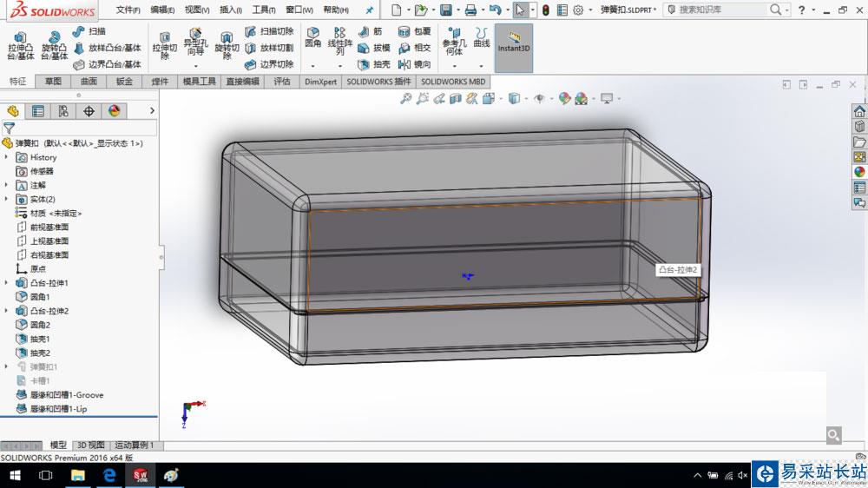
Task: Open the 插入(I) menu
Action: (230, 10)
